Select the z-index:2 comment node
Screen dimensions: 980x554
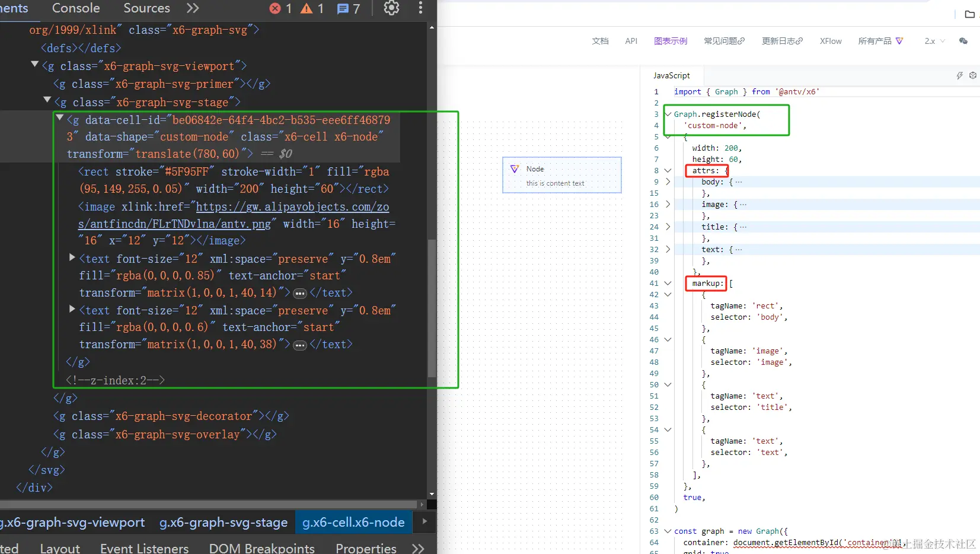click(x=115, y=380)
